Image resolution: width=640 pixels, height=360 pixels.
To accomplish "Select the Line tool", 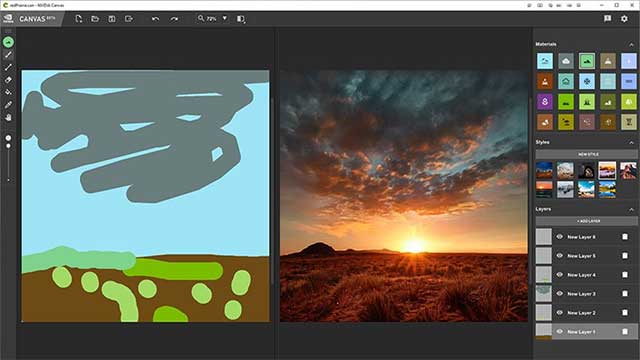I will pos(8,67).
